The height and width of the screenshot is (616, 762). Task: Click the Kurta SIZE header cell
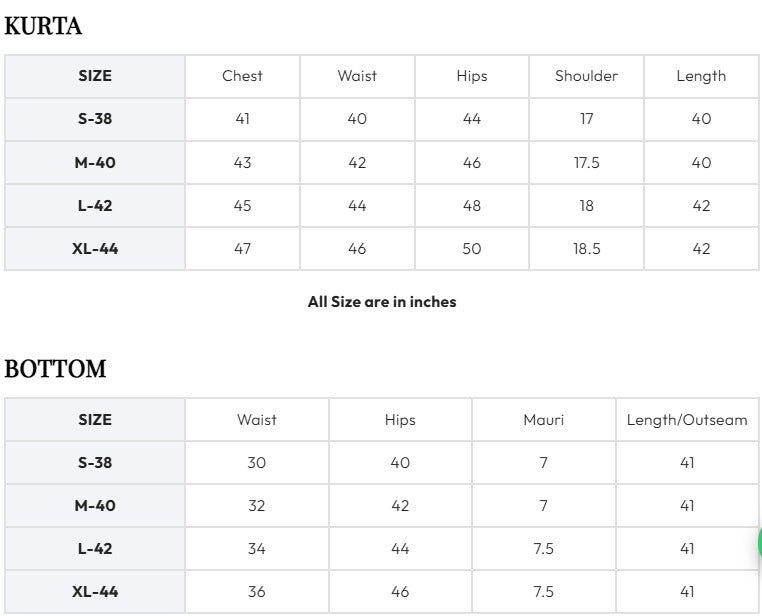pos(95,76)
